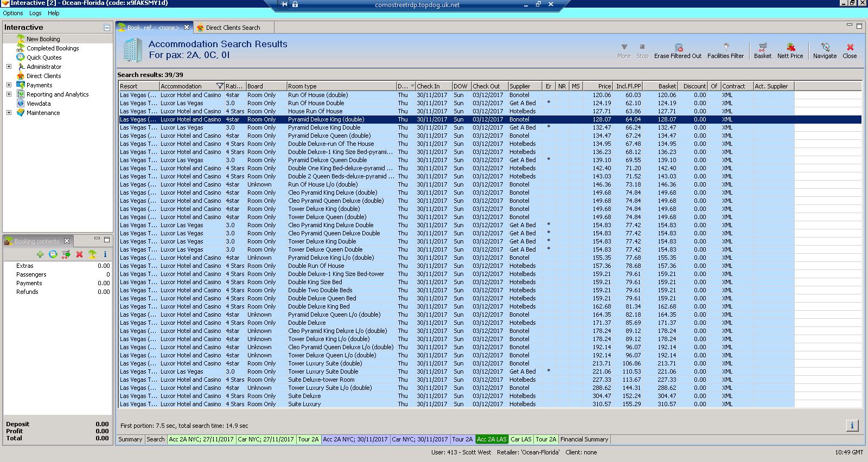Click the clock icon in Booking contents
The width and height of the screenshot is (868, 462).
tap(53, 254)
